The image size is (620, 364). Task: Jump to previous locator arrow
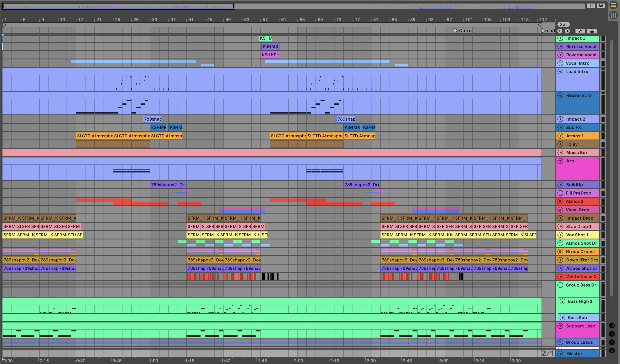(x=560, y=31)
